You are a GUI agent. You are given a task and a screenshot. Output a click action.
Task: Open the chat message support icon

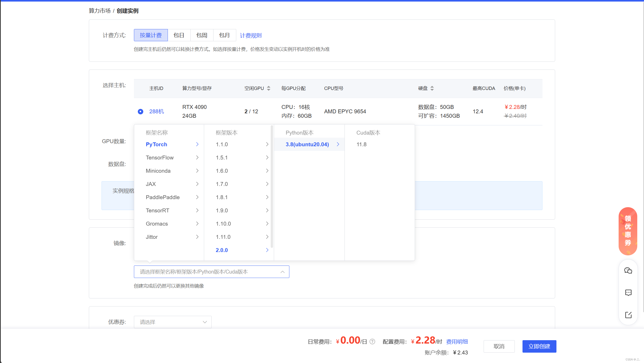628,293
